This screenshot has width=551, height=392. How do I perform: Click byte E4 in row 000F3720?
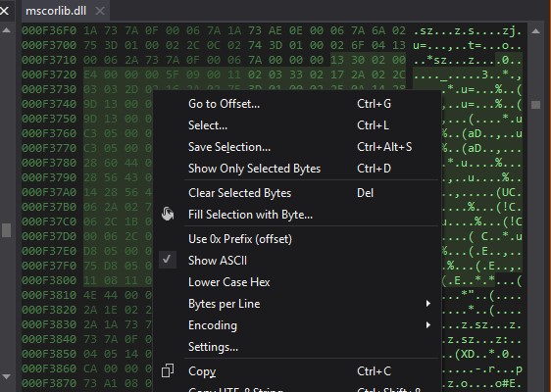tap(90, 74)
